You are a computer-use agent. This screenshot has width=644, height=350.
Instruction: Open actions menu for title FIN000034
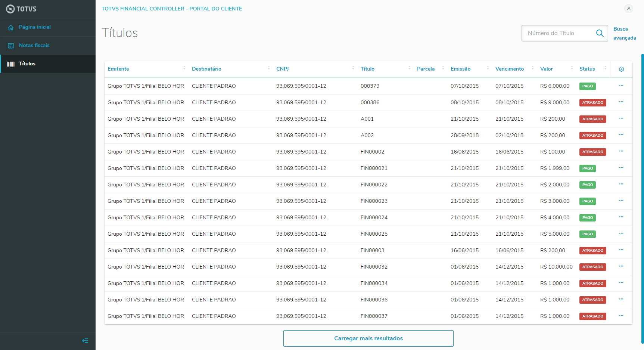621,283
